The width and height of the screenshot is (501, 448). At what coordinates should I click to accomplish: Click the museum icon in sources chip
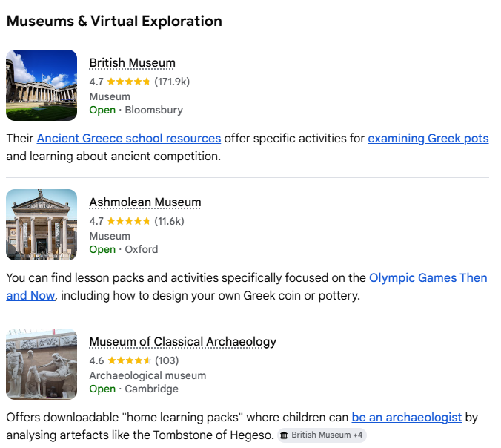(284, 435)
